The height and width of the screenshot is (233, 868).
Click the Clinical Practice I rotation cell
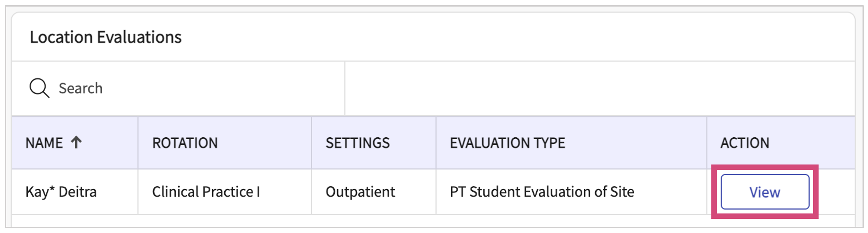pyautogui.click(x=206, y=192)
